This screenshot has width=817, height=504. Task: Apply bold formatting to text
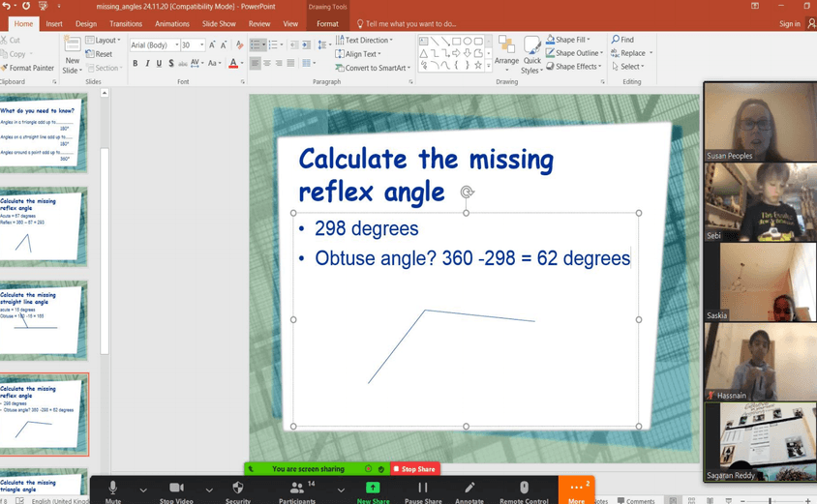coord(136,64)
